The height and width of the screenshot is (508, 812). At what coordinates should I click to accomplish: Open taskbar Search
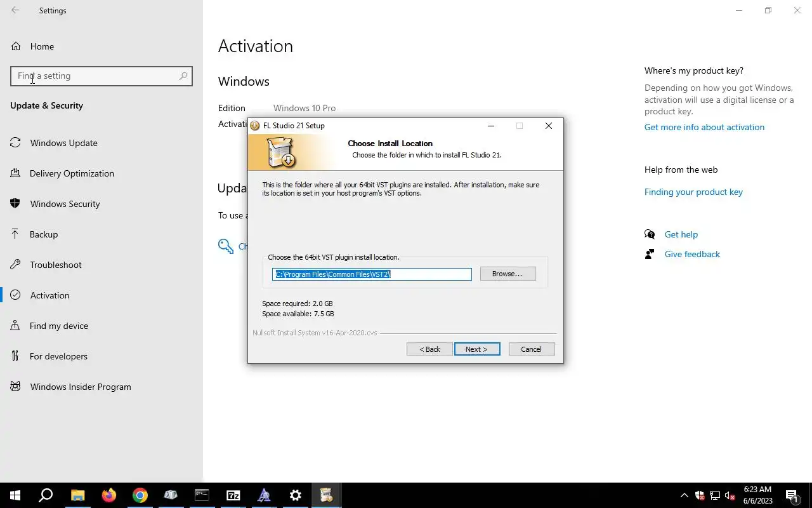tap(46, 495)
